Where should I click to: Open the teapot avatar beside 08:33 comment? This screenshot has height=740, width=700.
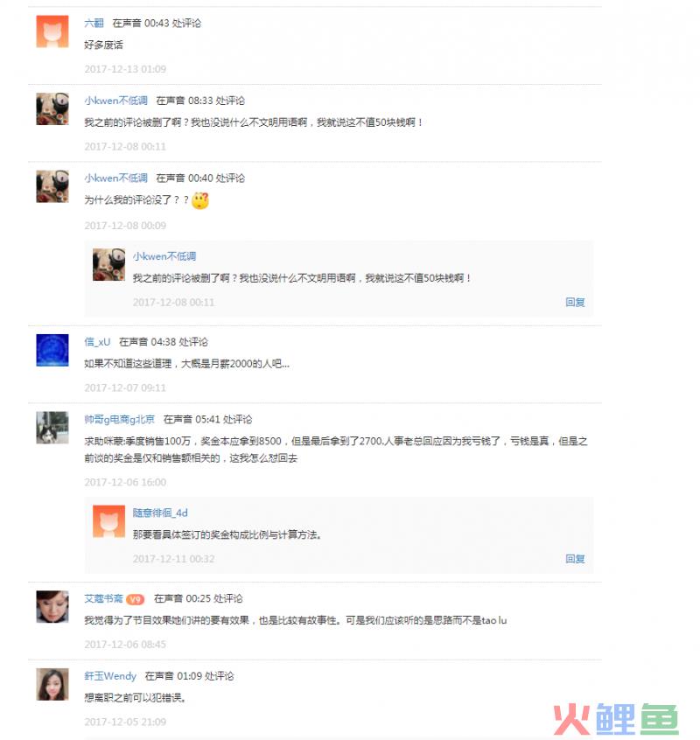[x=52, y=109]
